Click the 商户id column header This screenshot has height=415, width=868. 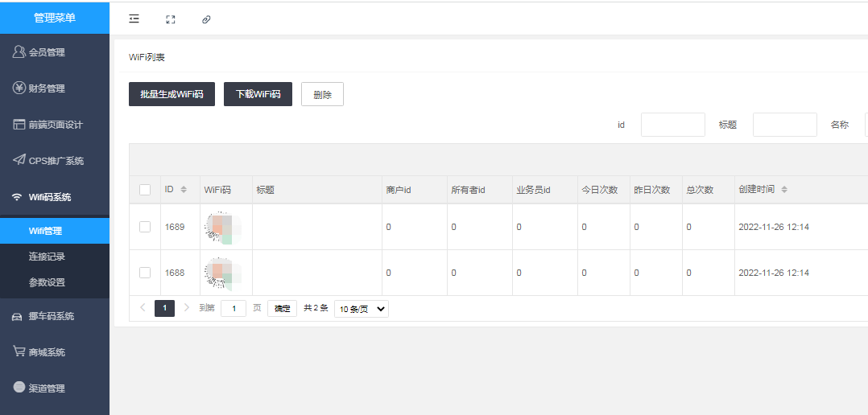click(x=399, y=190)
